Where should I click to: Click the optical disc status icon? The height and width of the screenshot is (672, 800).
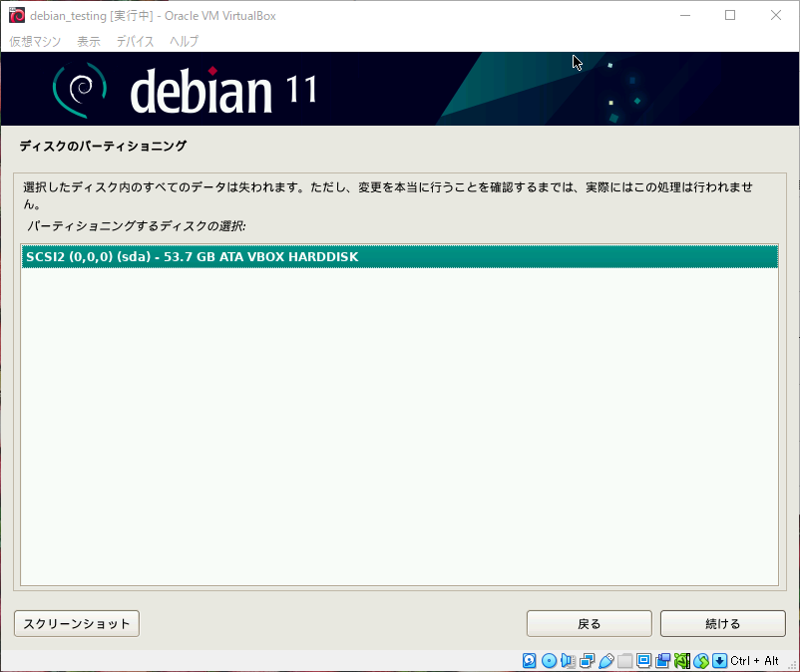coord(549,661)
